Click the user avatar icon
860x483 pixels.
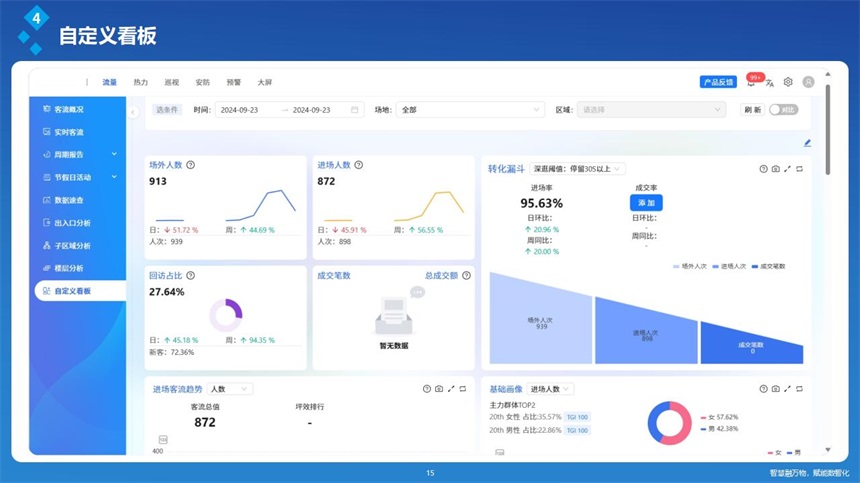808,82
